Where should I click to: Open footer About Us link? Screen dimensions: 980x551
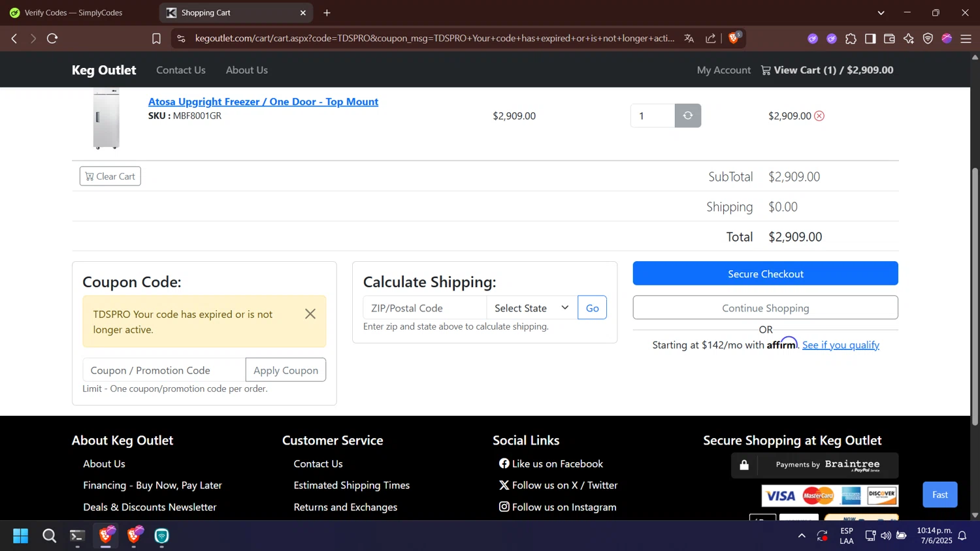pos(104,464)
